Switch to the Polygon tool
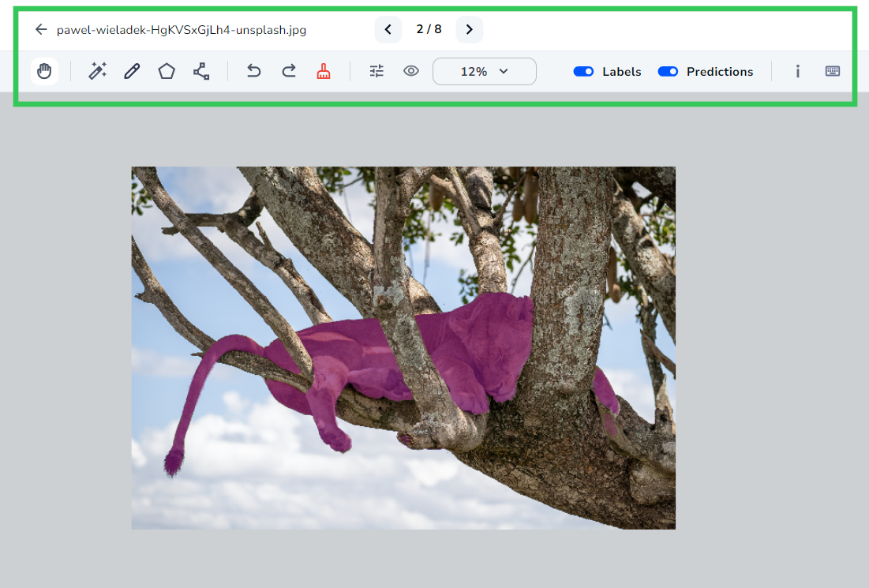This screenshot has height=588, width=869. tap(166, 71)
